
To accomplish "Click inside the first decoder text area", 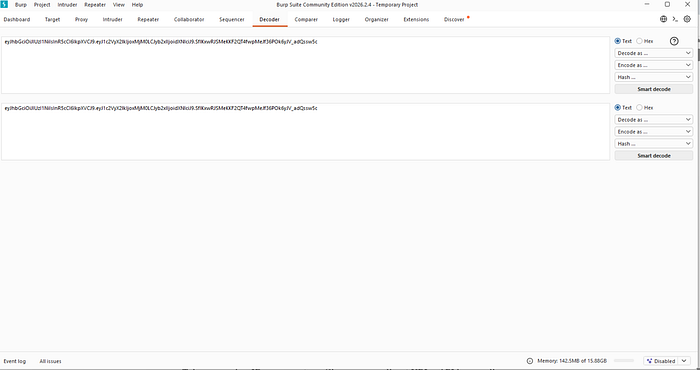I will 305,65.
